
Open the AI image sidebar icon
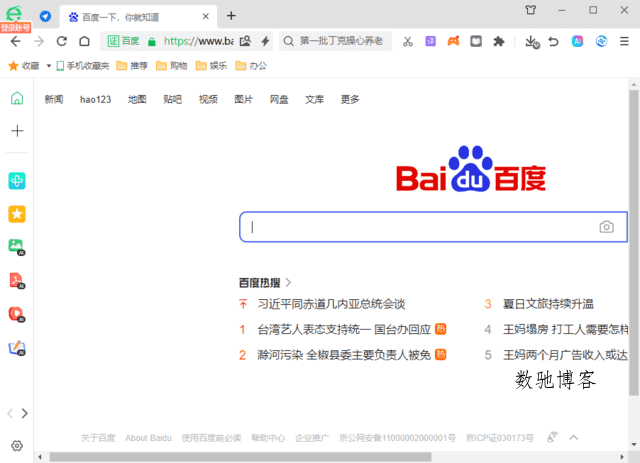tap(17, 247)
